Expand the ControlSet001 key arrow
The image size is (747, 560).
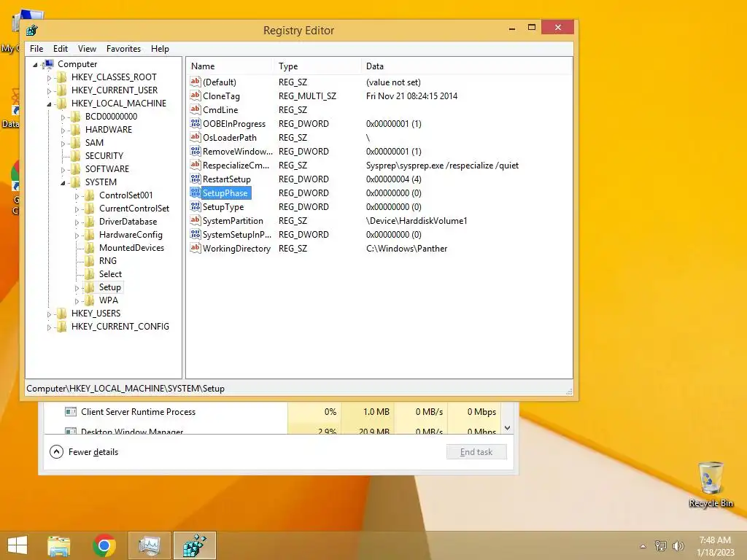coord(76,196)
